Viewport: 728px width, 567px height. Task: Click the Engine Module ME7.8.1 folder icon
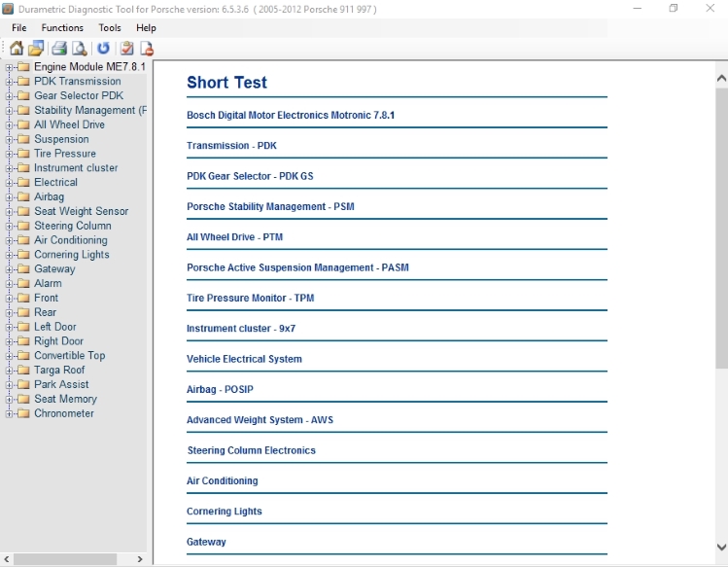pyautogui.click(x=23, y=67)
